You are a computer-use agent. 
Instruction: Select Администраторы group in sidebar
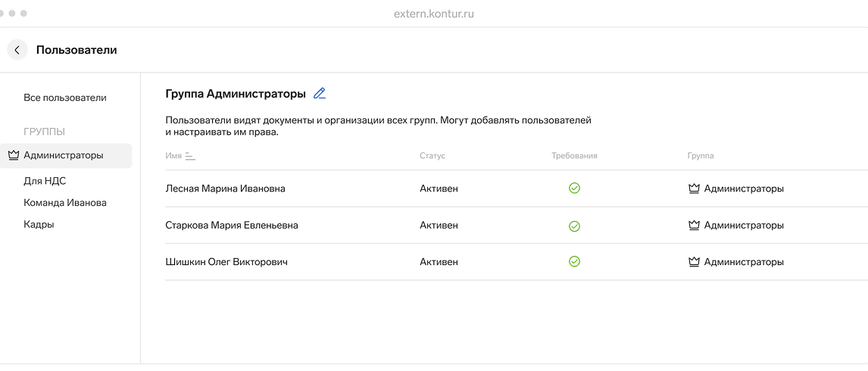(66, 156)
